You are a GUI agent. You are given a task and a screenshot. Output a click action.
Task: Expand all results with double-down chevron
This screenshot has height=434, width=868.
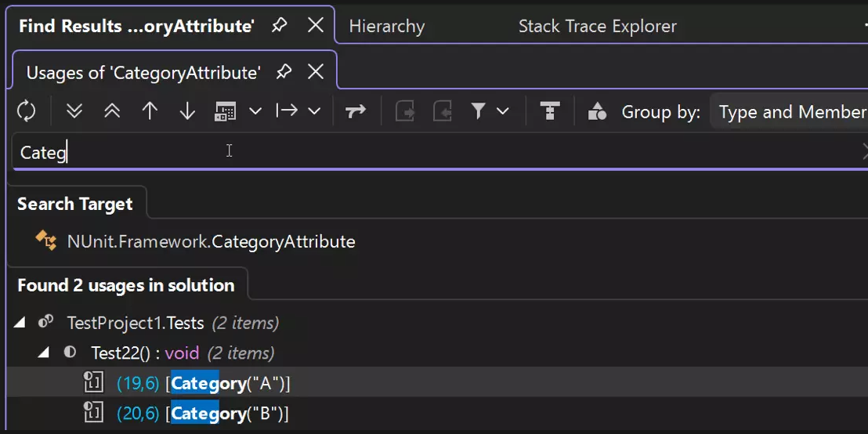click(x=74, y=112)
